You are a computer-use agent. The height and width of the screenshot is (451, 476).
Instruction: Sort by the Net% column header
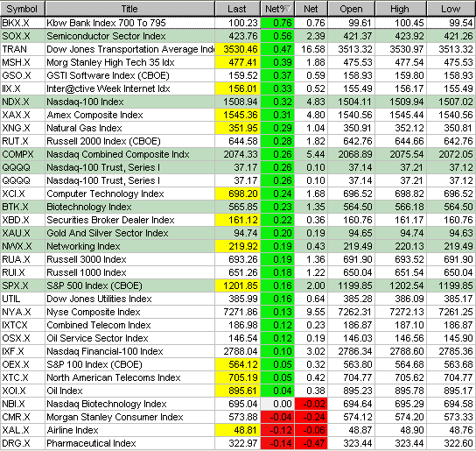pyautogui.click(x=277, y=9)
